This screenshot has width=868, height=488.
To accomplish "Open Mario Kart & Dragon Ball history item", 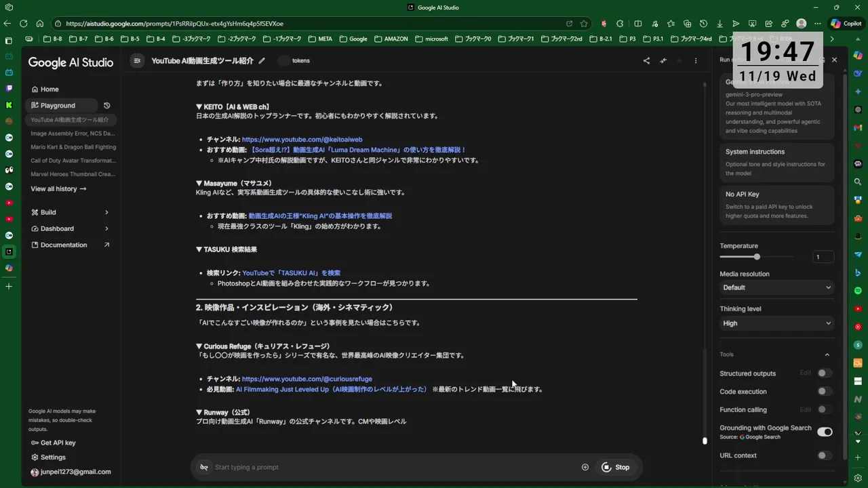I will (73, 147).
